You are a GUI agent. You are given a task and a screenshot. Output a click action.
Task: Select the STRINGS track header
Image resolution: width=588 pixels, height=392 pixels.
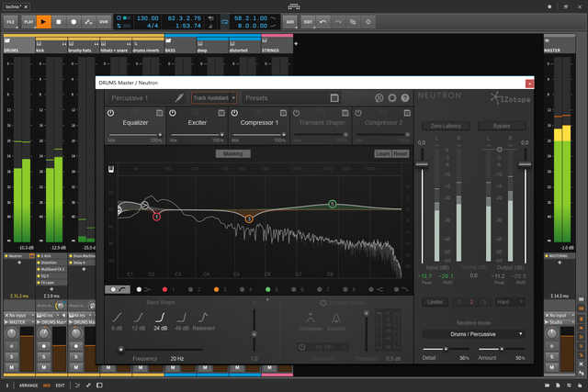pyautogui.click(x=277, y=45)
